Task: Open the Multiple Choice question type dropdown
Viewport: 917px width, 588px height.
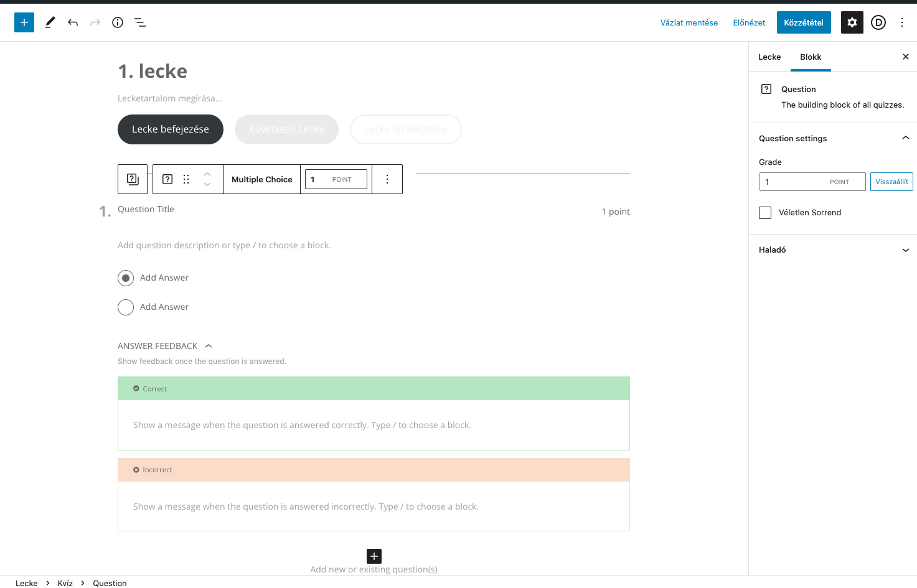Action: [261, 179]
